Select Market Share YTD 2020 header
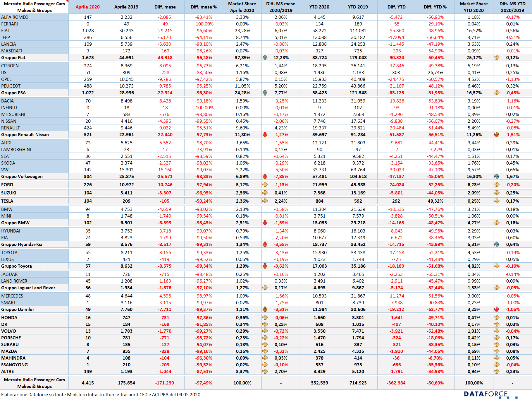The image size is (532, 400). point(474,7)
